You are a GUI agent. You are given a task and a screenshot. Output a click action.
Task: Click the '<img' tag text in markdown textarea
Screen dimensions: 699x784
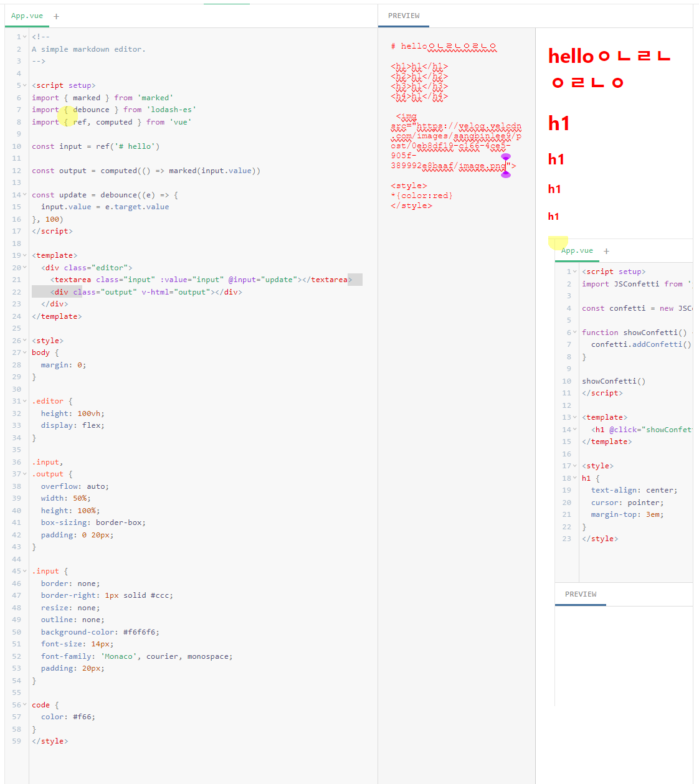point(406,116)
